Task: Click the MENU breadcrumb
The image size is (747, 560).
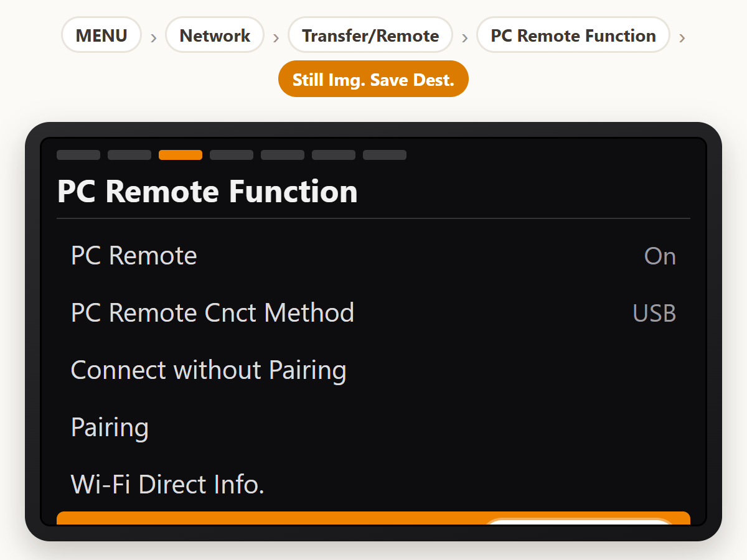Action: tap(101, 35)
